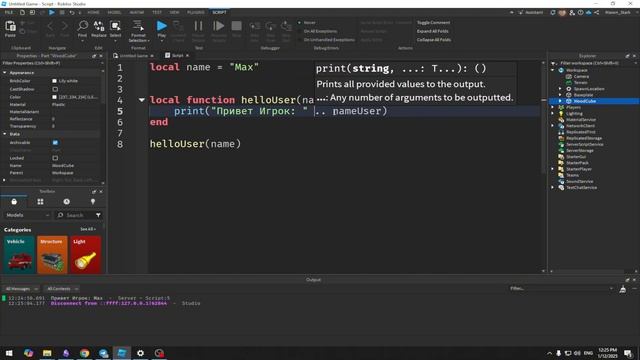Toggle the Locked checkbox in Properties
This screenshot has height=360, width=640.
point(55,158)
